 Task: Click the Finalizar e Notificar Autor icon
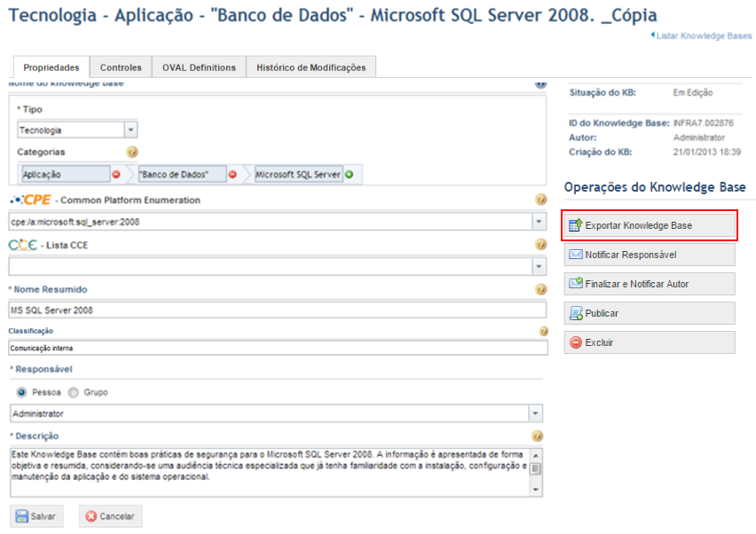coord(576,283)
